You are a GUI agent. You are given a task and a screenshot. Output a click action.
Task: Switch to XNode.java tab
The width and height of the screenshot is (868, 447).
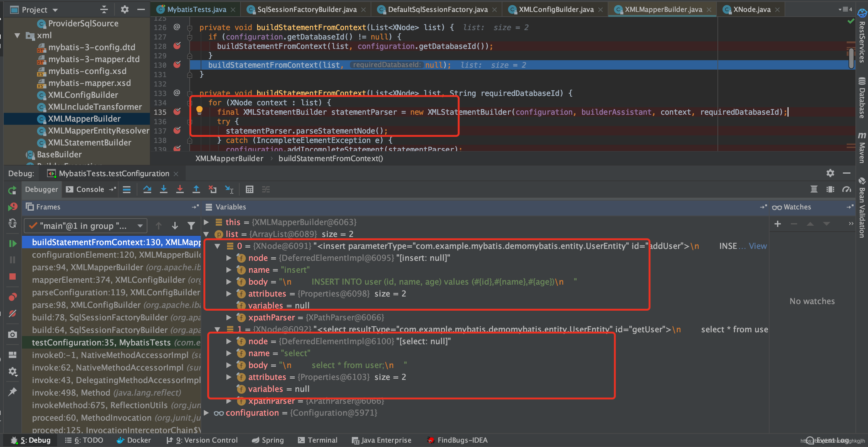(x=751, y=9)
